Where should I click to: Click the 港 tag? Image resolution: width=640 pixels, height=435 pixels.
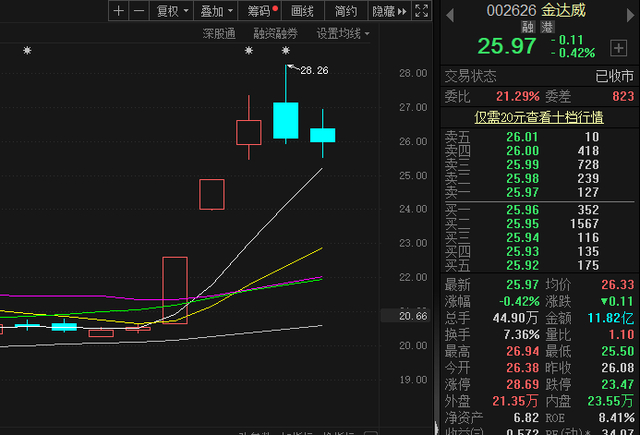[547, 27]
